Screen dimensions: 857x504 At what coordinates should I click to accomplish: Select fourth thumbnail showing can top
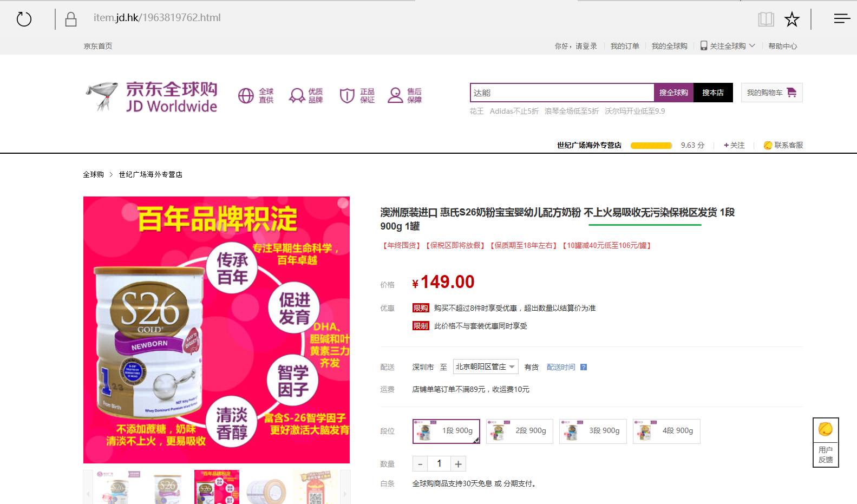pos(266,487)
